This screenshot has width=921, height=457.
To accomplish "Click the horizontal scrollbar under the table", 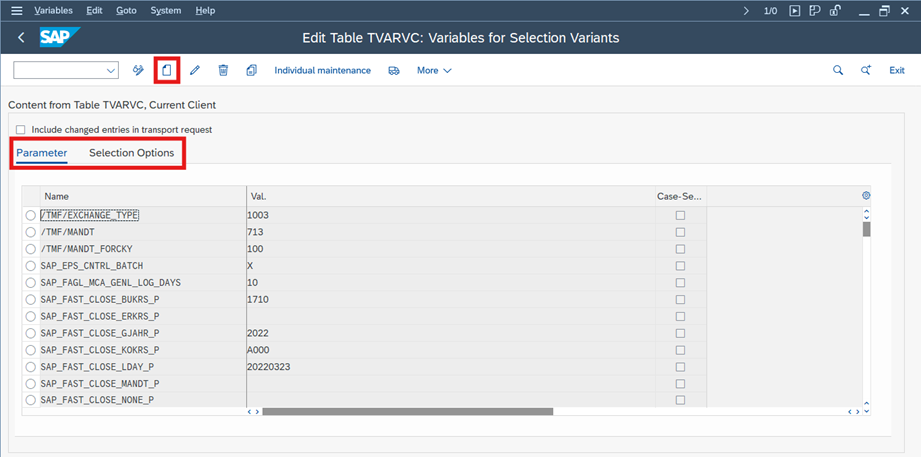I will click(x=407, y=411).
